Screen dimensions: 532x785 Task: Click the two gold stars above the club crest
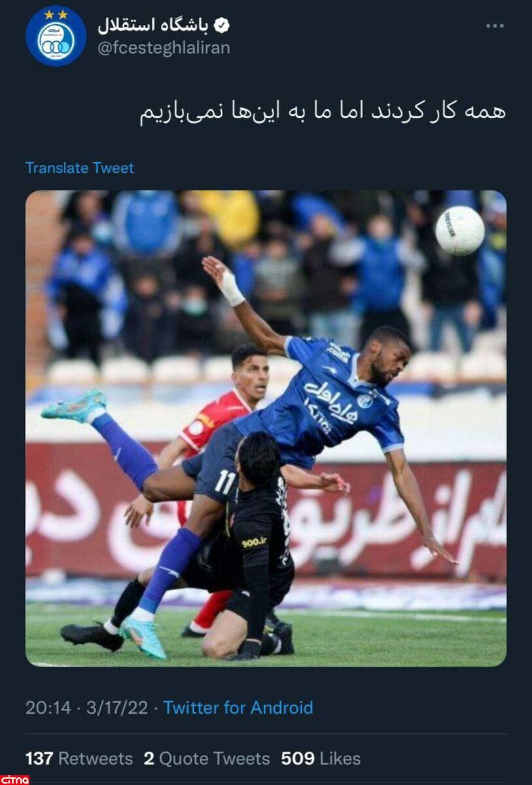click(x=56, y=14)
